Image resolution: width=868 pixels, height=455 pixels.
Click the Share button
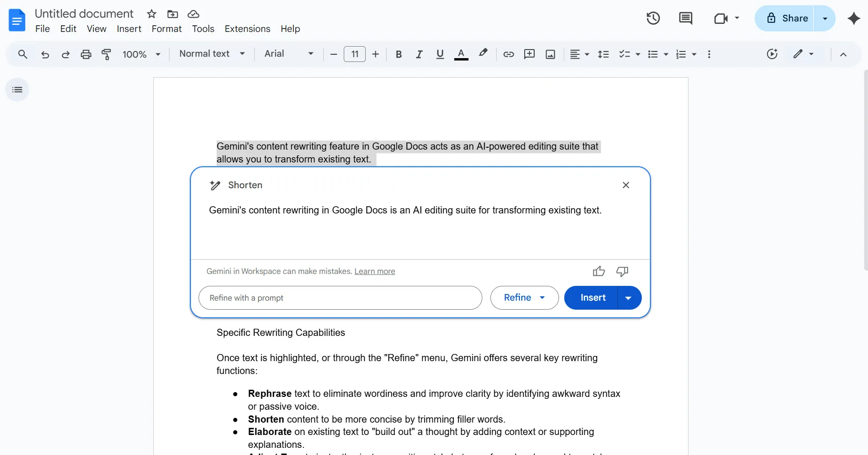(x=785, y=18)
